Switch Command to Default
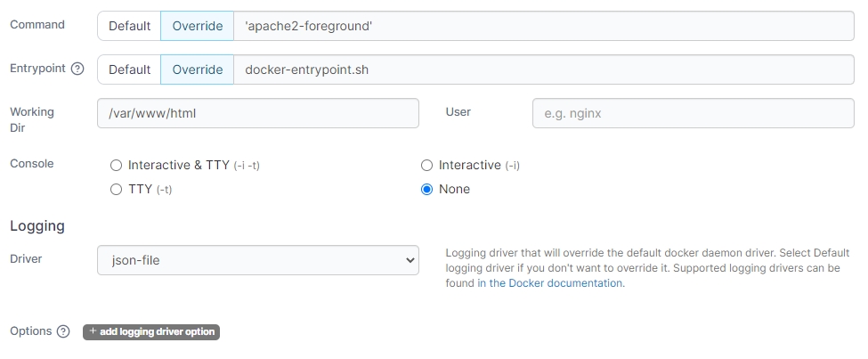 click(x=129, y=26)
